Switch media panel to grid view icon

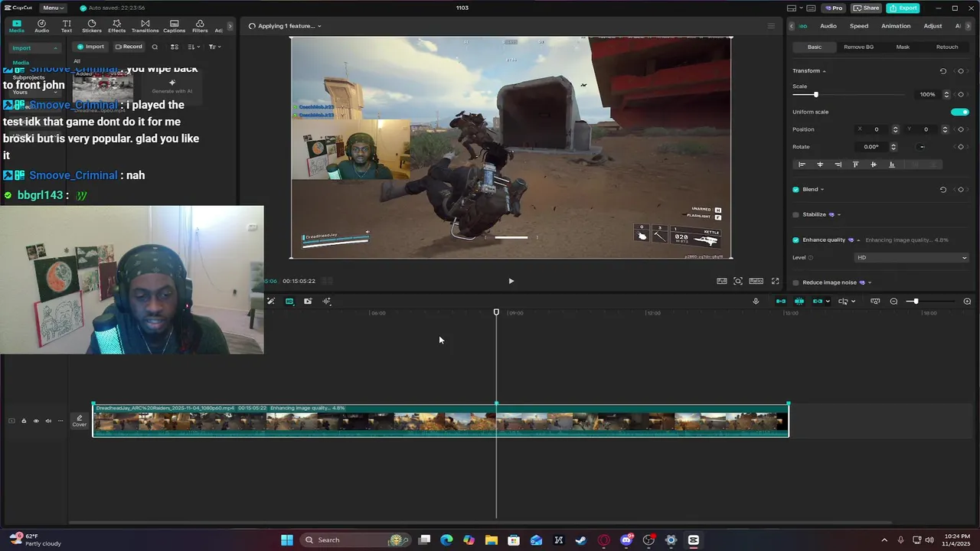pyautogui.click(x=175, y=47)
